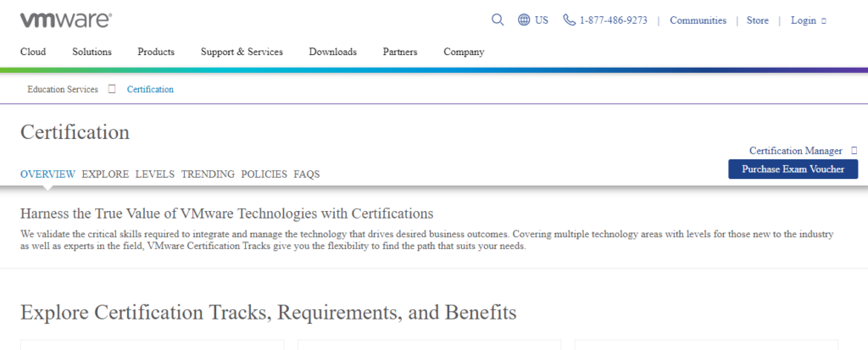
Task: Click the phone icon beside 1-877-486-9273
Action: [569, 20]
